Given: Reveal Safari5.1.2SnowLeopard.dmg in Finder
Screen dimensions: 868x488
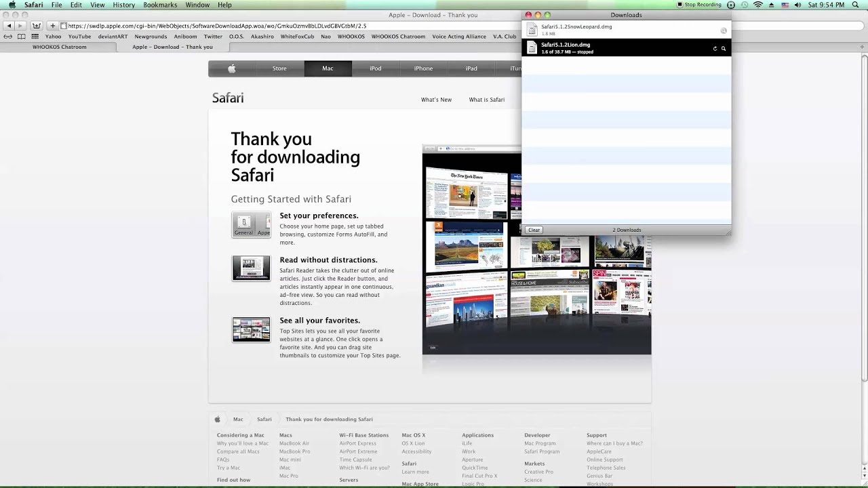Looking at the screenshot, I should (x=724, y=30).
